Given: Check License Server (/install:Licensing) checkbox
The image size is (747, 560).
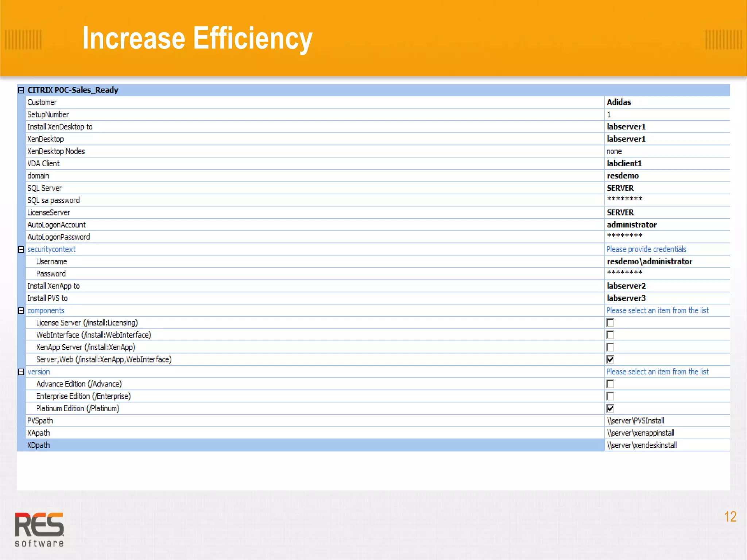Looking at the screenshot, I should pyautogui.click(x=610, y=323).
